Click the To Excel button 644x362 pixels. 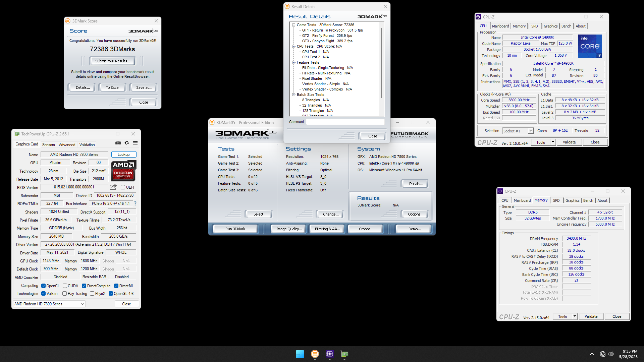(x=113, y=87)
